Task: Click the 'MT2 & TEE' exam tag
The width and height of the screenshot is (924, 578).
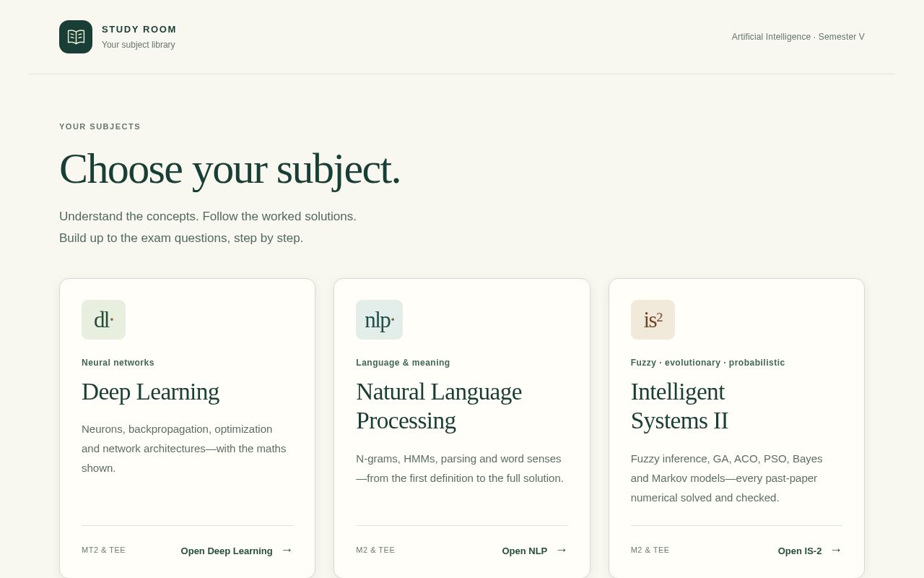Action: click(103, 550)
